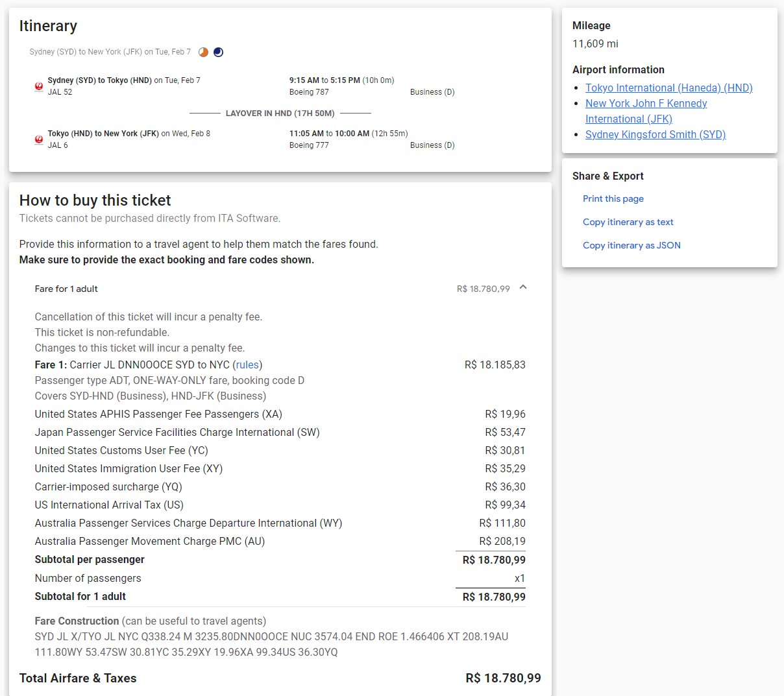The width and height of the screenshot is (784, 696).
Task: Select the Boeing 777 aircraft text
Action: pyautogui.click(x=309, y=145)
